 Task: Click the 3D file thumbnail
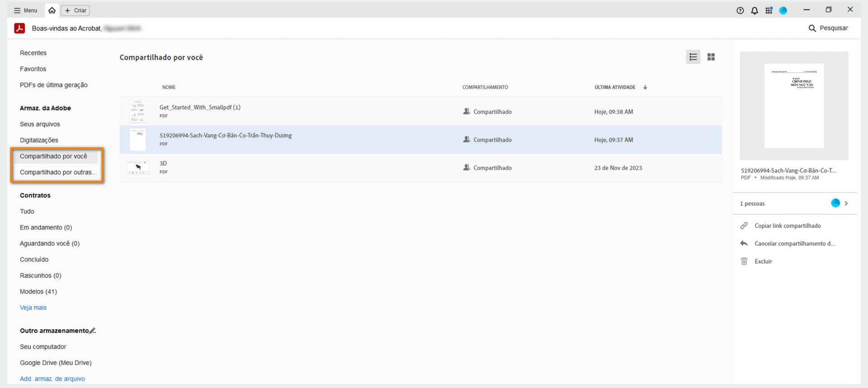pyautogui.click(x=138, y=167)
